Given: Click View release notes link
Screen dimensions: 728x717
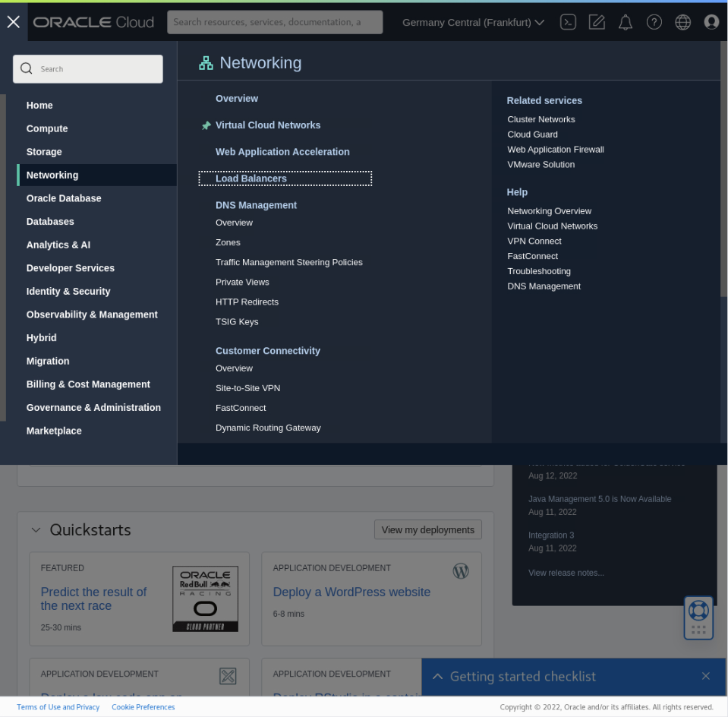Looking at the screenshot, I should pyautogui.click(x=566, y=573).
